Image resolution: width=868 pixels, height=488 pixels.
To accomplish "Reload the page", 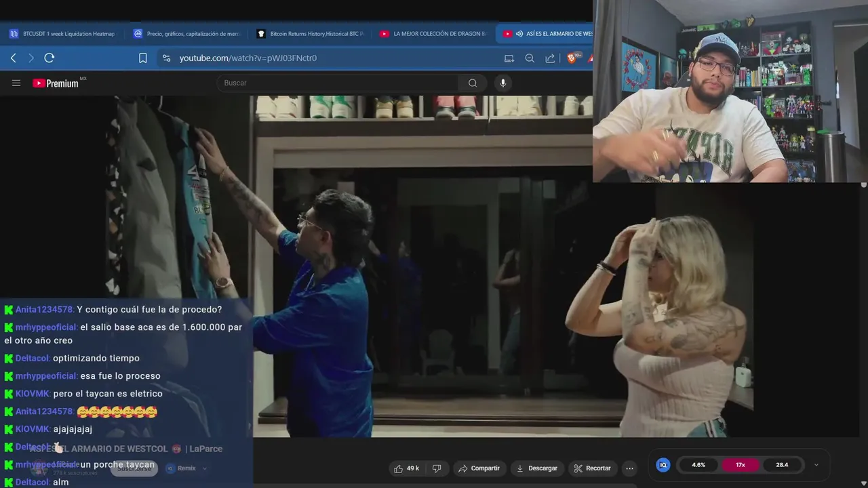I will (49, 58).
